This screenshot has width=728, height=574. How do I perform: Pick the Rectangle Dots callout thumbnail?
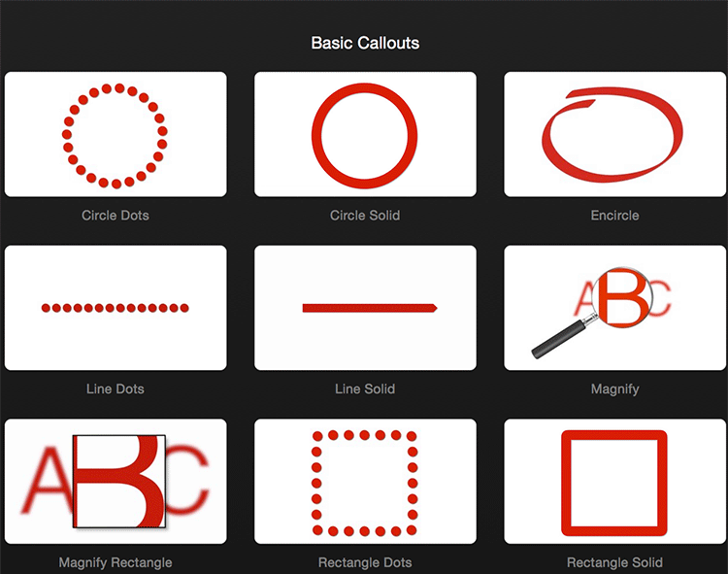click(365, 482)
